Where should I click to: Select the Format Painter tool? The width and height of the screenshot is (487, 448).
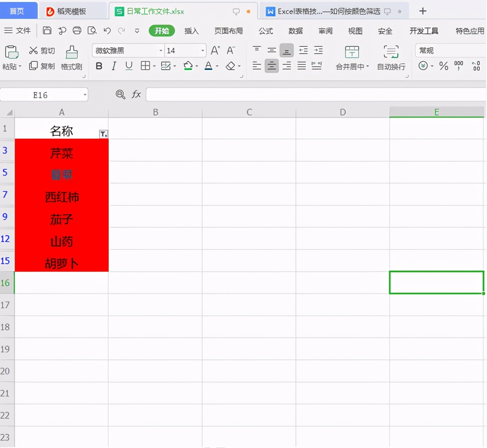(72, 58)
